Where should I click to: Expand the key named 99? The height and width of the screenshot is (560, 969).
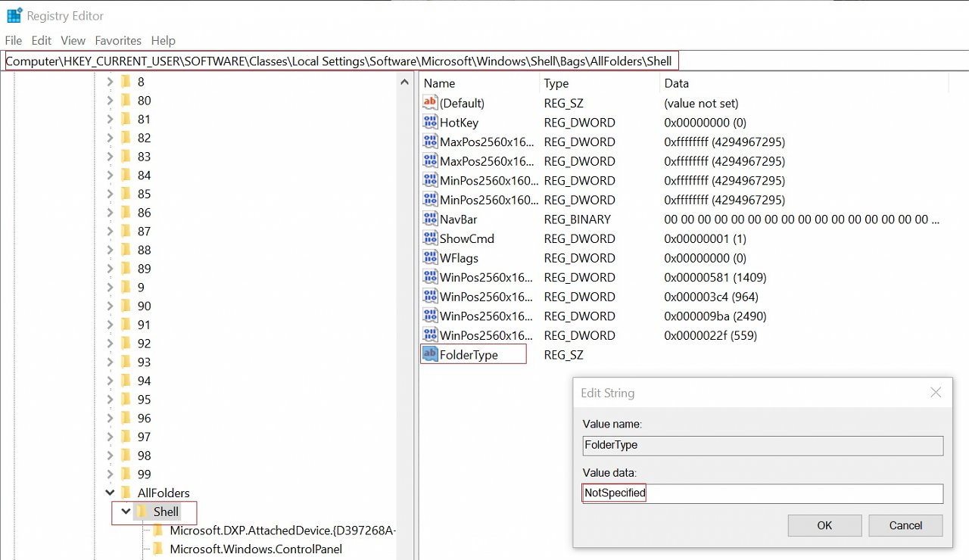(110, 474)
